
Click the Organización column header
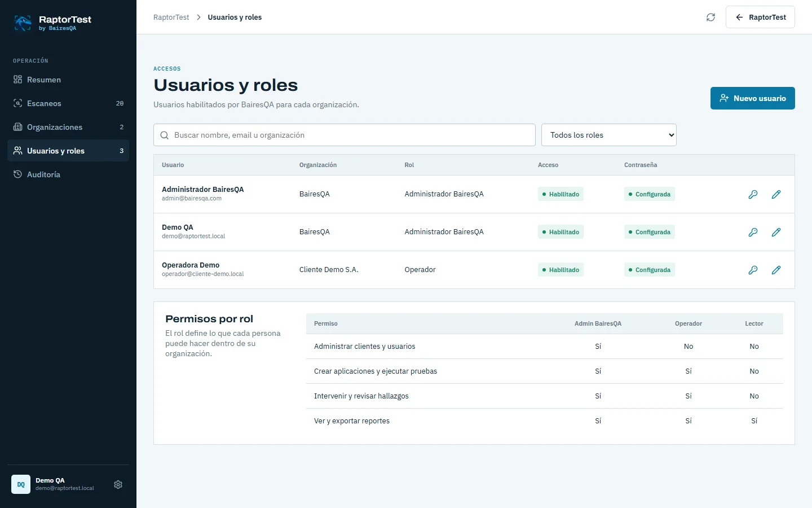[318, 165]
